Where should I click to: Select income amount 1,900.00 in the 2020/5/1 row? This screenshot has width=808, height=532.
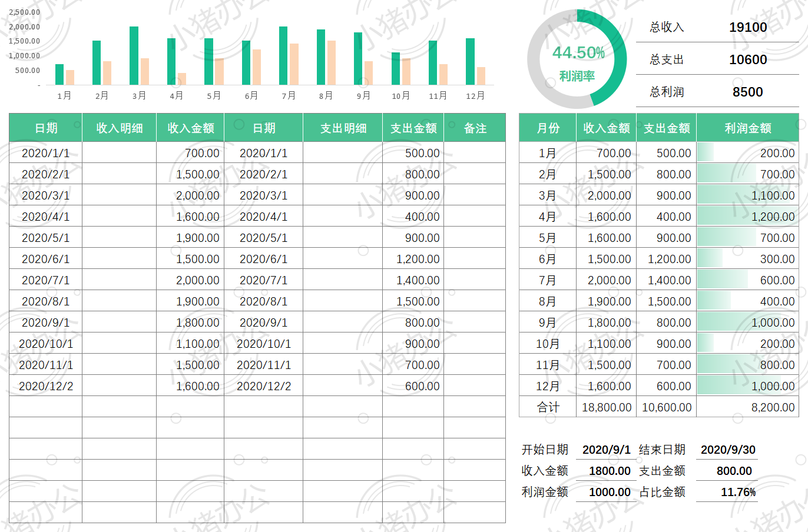click(190, 238)
